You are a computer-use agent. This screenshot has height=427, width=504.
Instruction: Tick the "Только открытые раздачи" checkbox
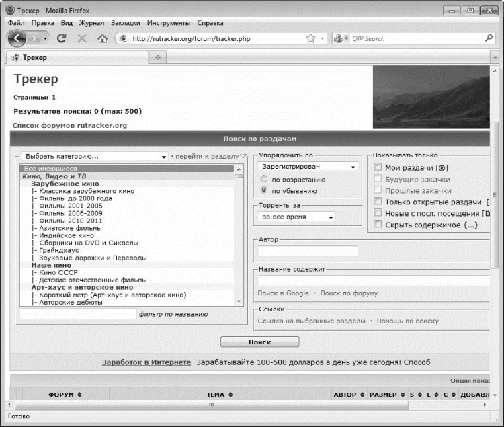click(x=378, y=202)
